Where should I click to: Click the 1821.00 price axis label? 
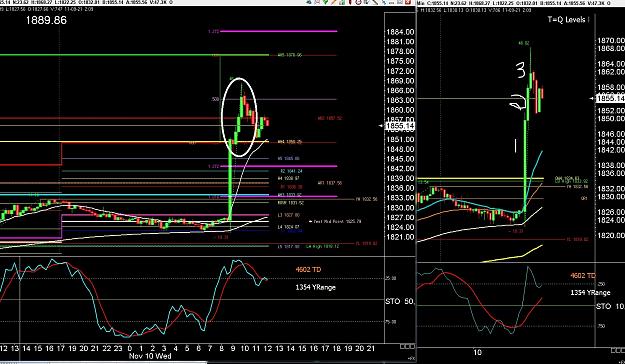click(400, 237)
